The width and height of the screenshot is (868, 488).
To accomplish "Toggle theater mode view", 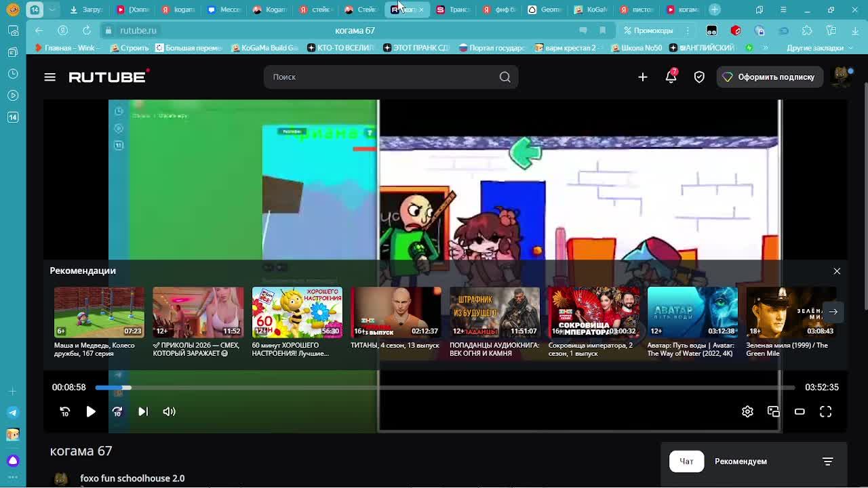I will tap(800, 411).
